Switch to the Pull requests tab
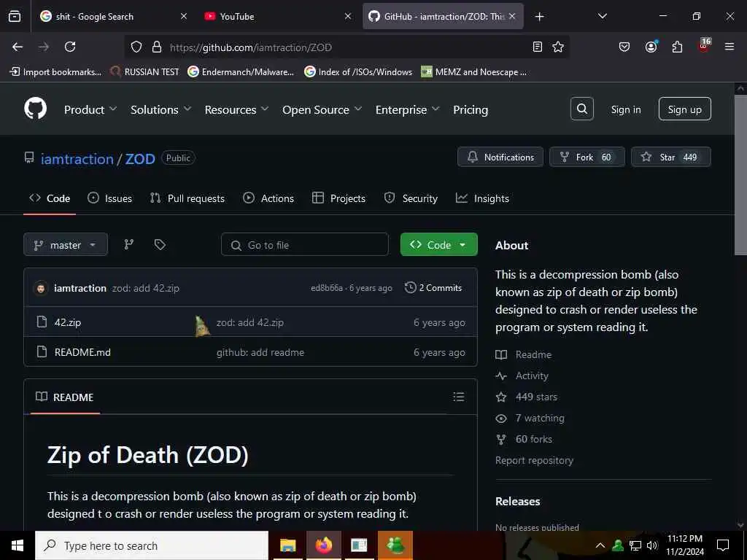This screenshot has height=560, width=747. pyautogui.click(x=187, y=198)
